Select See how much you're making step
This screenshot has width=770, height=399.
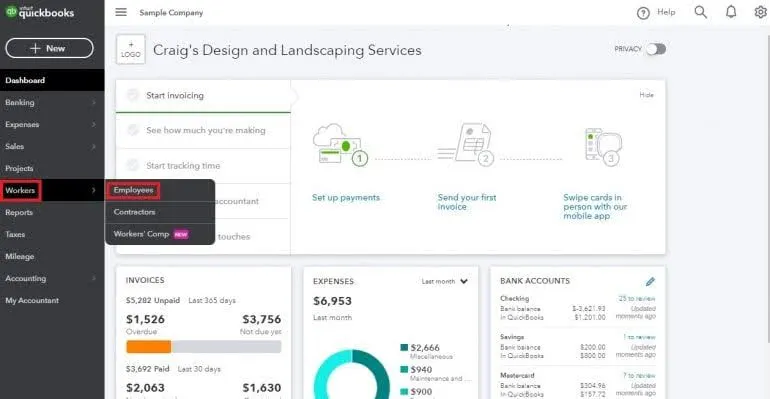point(203,131)
